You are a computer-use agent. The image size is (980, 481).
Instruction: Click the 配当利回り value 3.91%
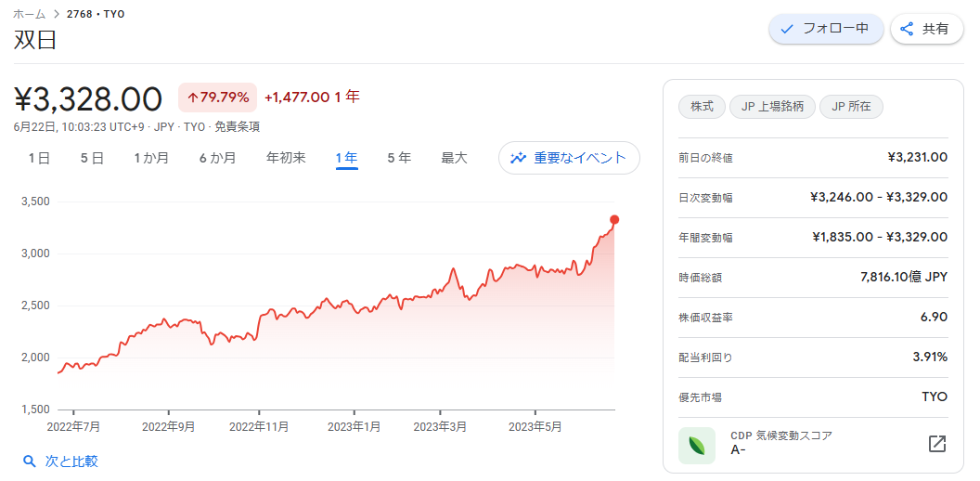pyautogui.click(x=931, y=357)
